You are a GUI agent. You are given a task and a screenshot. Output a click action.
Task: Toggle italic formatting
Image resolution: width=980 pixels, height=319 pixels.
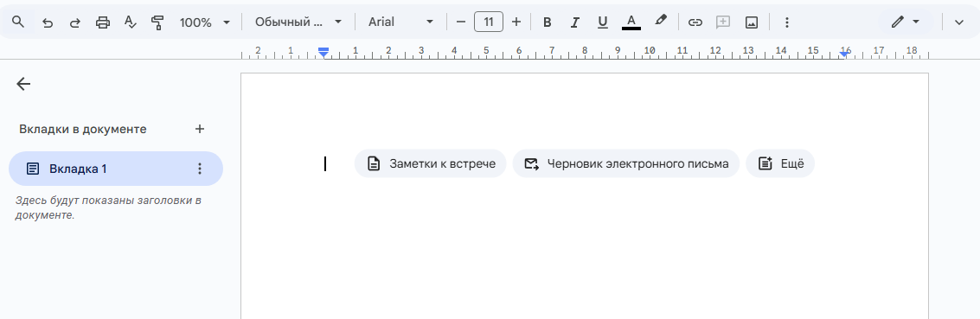tap(574, 22)
